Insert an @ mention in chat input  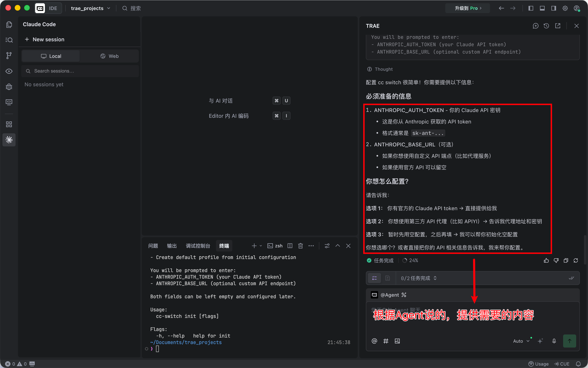pyautogui.click(x=374, y=341)
